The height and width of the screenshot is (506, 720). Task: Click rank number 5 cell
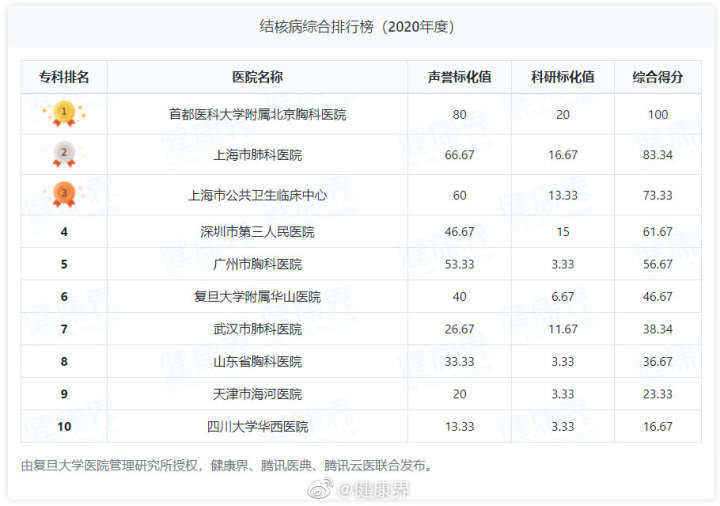point(64,264)
